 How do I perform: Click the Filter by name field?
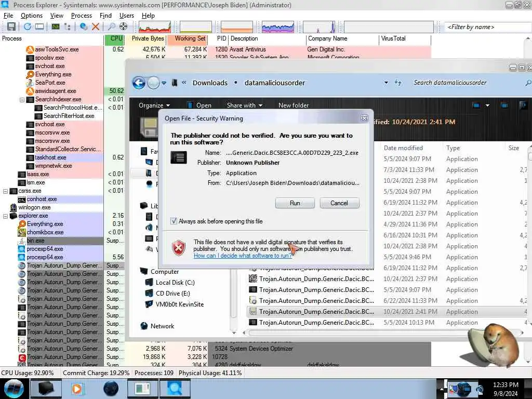488,27
